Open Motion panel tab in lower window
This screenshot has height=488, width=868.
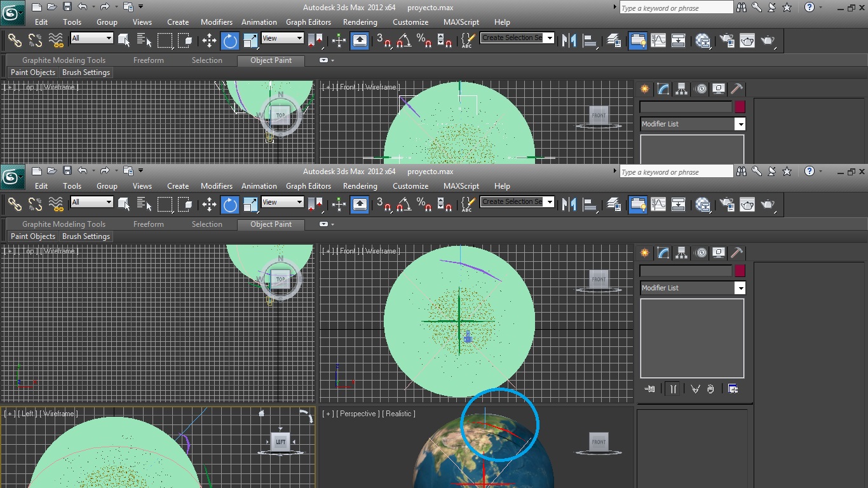[x=701, y=253]
